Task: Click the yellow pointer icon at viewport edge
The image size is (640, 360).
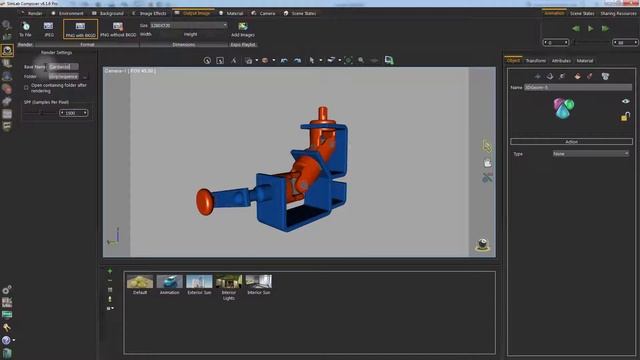Action: pos(487,146)
